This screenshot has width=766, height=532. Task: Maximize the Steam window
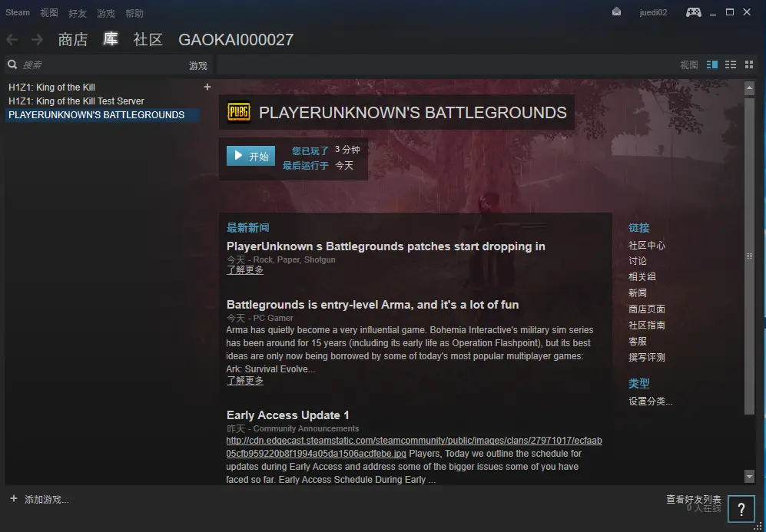pos(730,12)
